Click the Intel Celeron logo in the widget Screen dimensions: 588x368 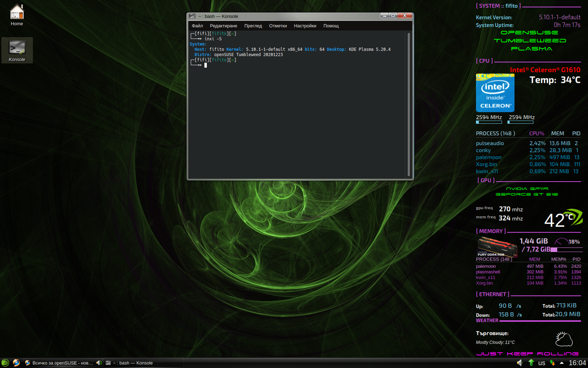[495, 92]
